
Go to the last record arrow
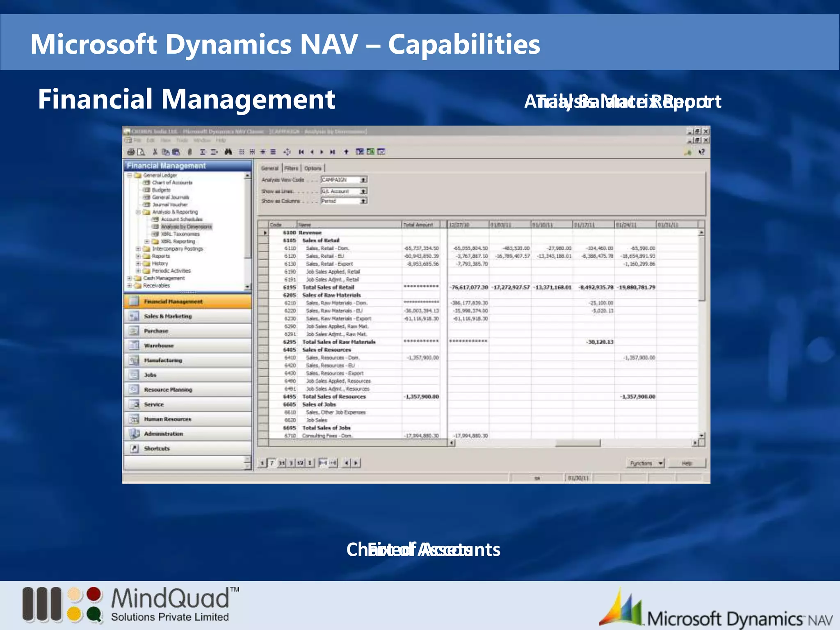(x=332, y=152)
